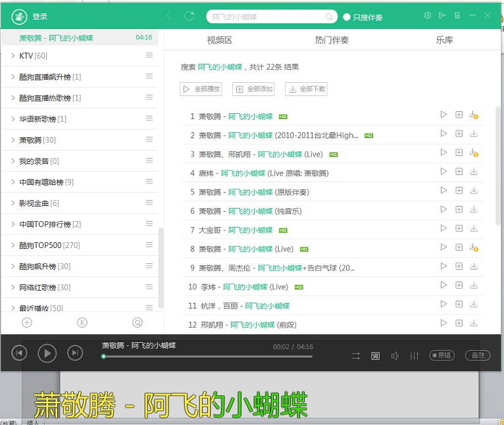504x425 pixels.
Task: Click 音效 sound effect button
Action: (x=478, y=355)
